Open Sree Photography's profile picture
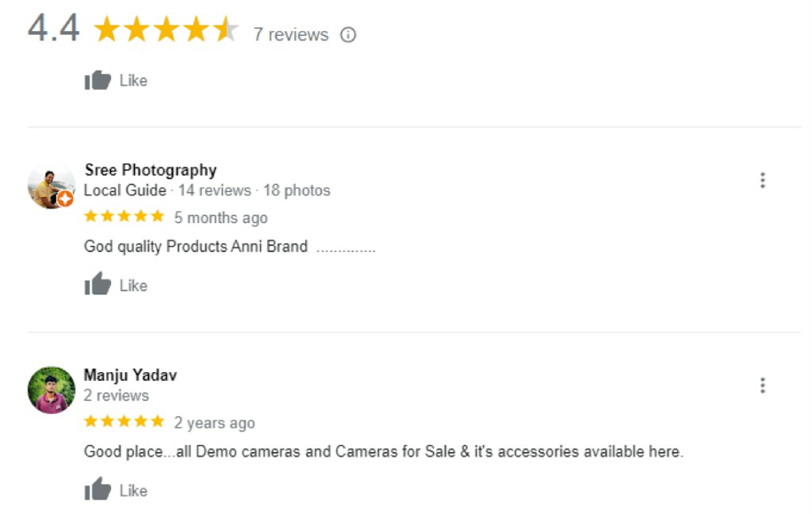 (50, 186)
